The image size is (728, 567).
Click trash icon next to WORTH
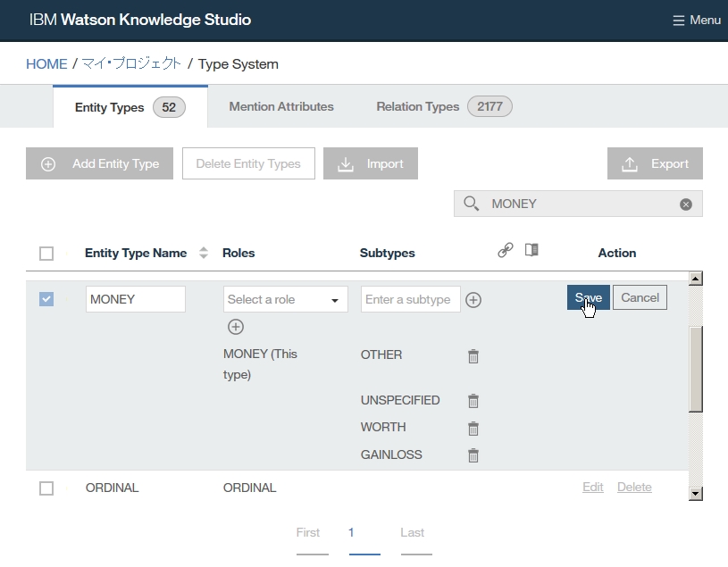(x=473, y=429)
